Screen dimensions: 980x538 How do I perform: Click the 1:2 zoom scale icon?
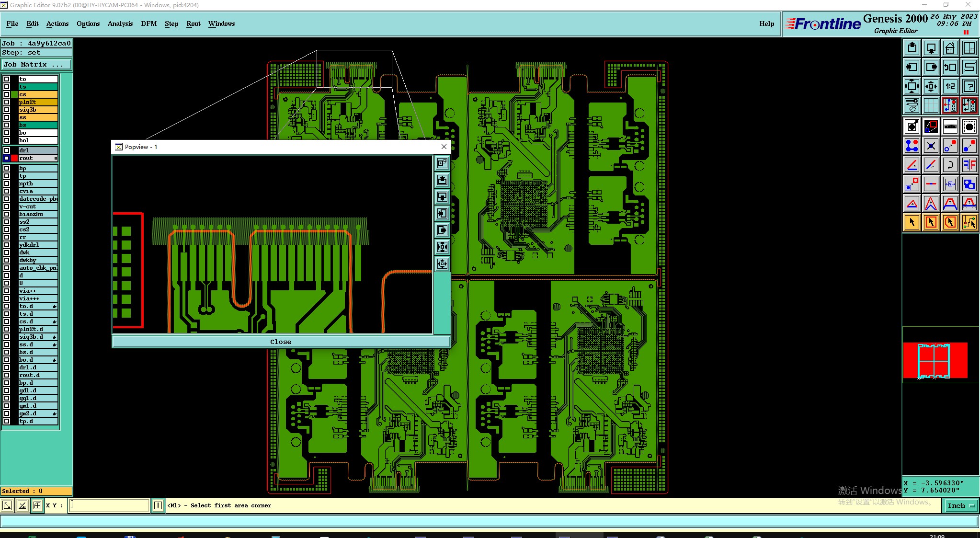point(950,86)
